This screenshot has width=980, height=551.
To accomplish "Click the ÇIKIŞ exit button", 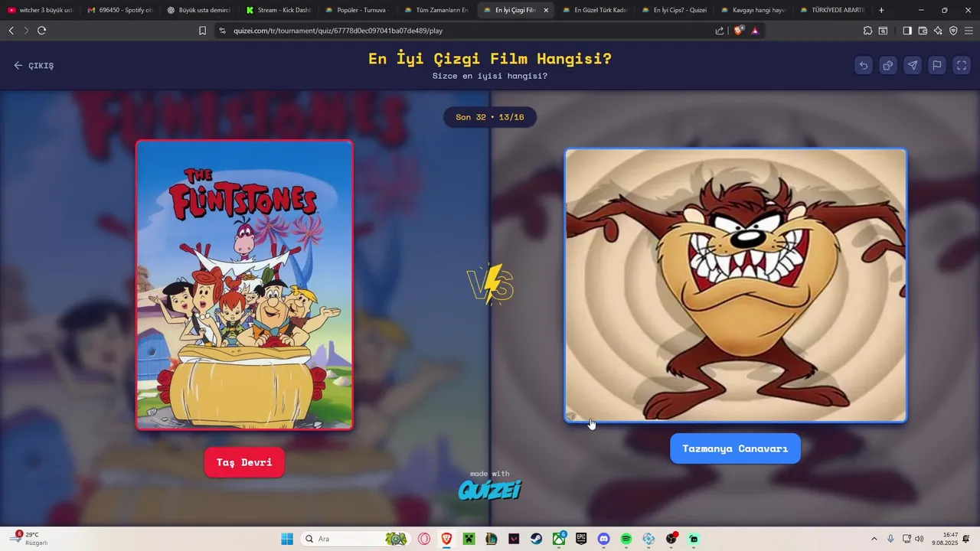I will (x=34, y=66).
